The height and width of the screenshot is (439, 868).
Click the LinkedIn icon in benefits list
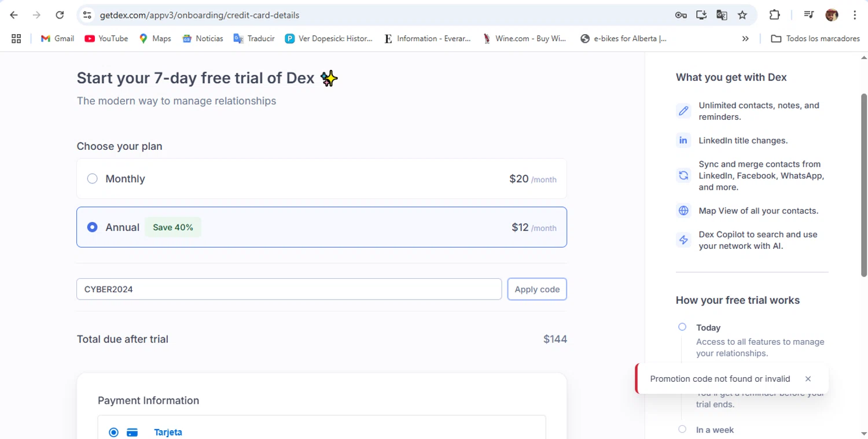(x=683, y=141)
